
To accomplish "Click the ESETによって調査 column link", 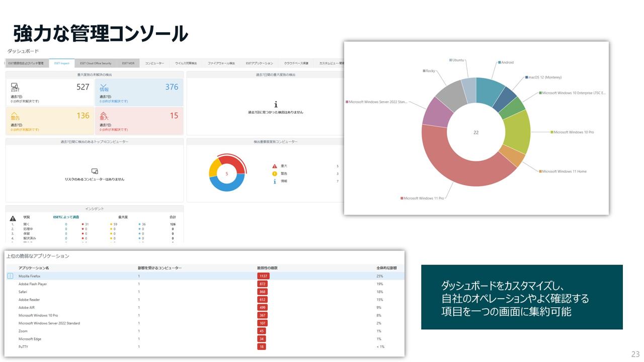I will tap(66, 217).
